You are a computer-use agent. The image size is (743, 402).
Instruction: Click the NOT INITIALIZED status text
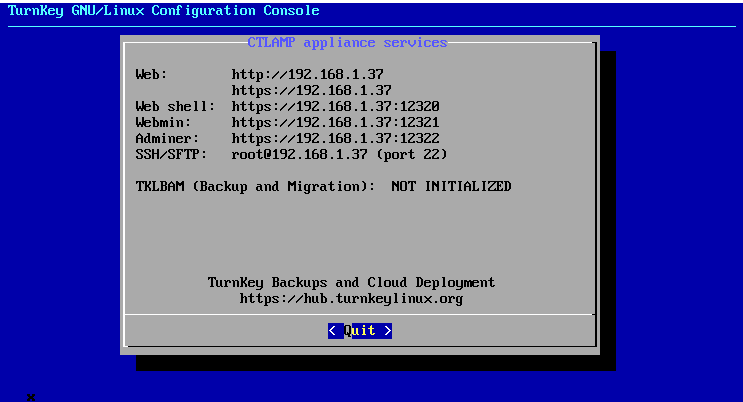coord(451,186)
